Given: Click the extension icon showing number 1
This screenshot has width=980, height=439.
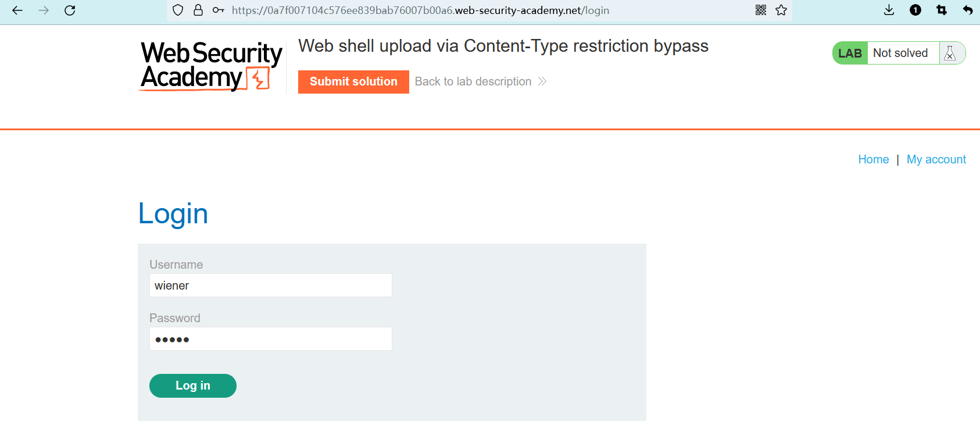Looking at the screenshot, I should tap(915, 10).
